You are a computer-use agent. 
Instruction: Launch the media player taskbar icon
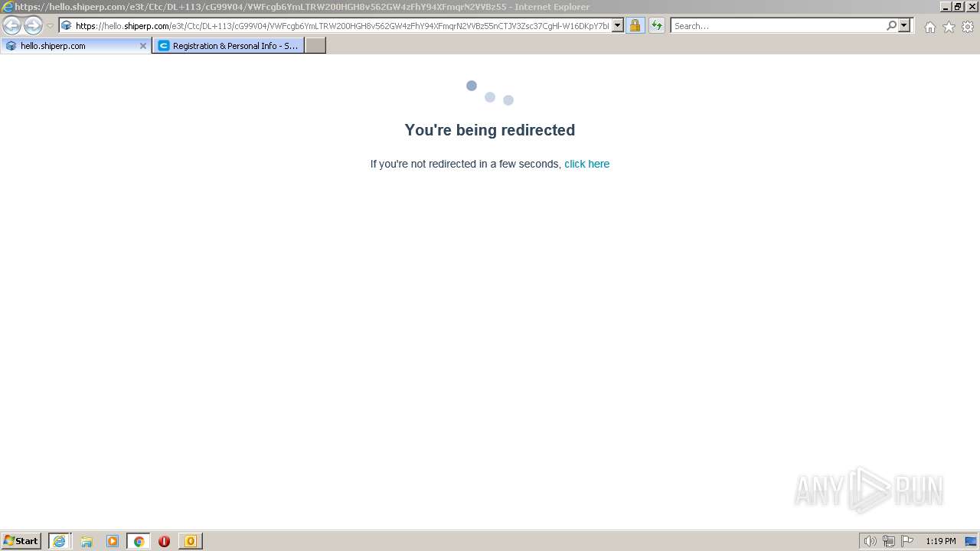[x=113, y=541]
